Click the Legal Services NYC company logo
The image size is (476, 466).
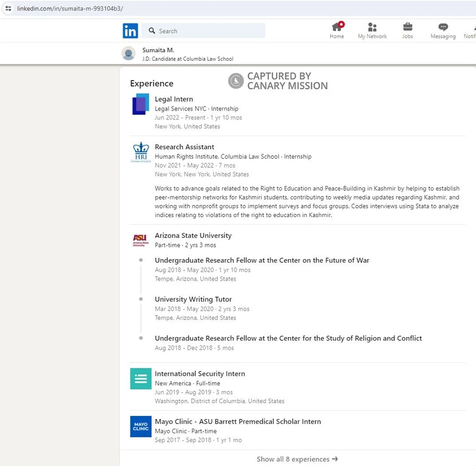[x=141, y=106]
